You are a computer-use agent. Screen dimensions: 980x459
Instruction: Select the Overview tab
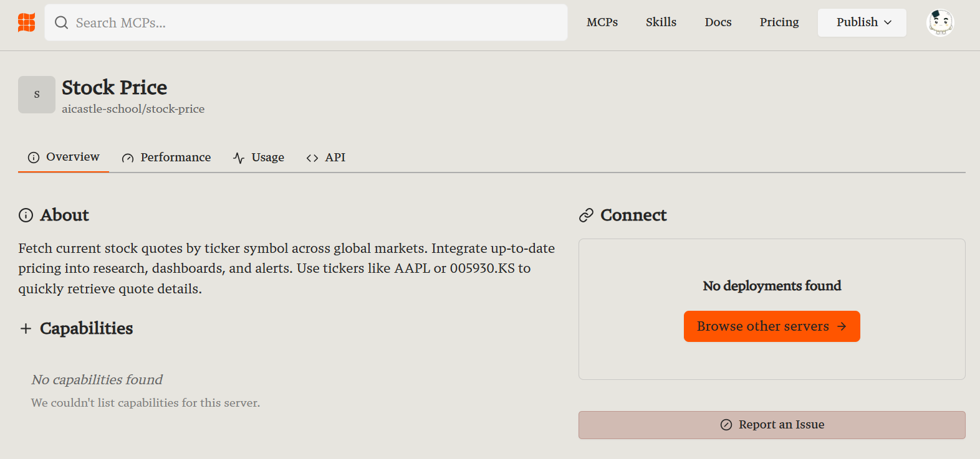click(64, 157)
